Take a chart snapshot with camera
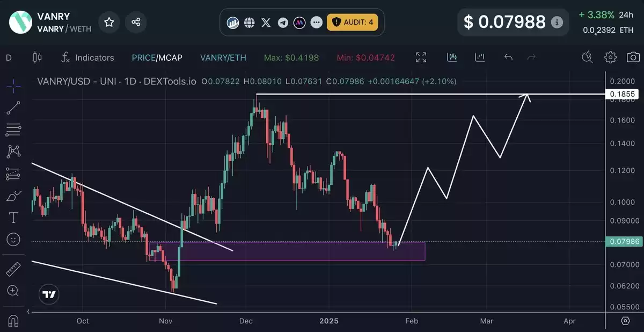644x332 pixels. click(x=633, y=57)
